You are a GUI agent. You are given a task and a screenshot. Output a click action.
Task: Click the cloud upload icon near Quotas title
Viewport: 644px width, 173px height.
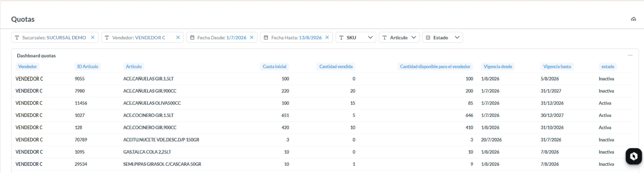pyautogui.click(x=633, y=19)
